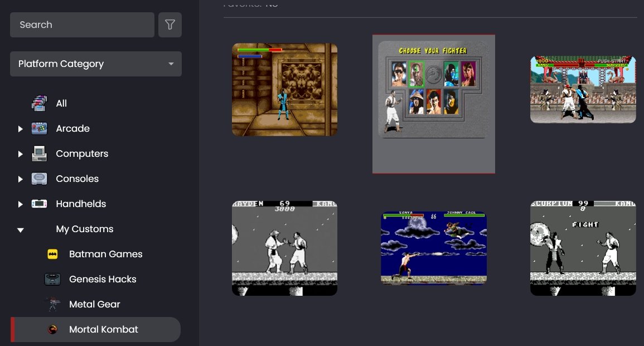Select the Handhelds label
The height and width of the screenshot is (346, 644).
(x=81, y=204)
